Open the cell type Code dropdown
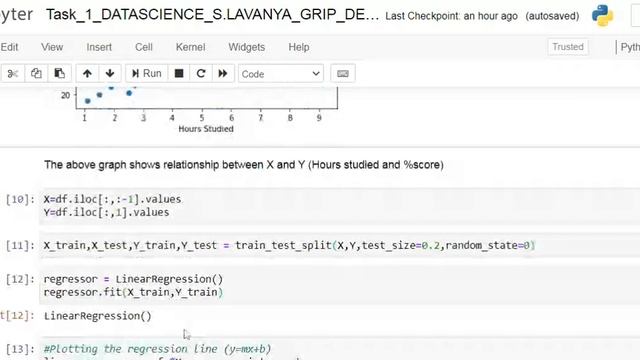 pyautogui.click(x=281, y=74)
